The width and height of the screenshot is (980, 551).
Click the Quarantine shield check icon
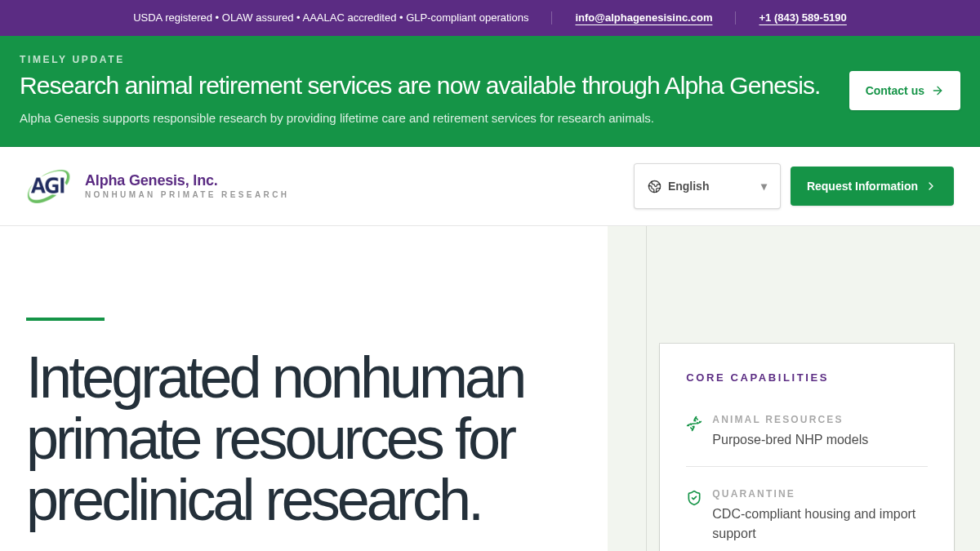point(694,498)
